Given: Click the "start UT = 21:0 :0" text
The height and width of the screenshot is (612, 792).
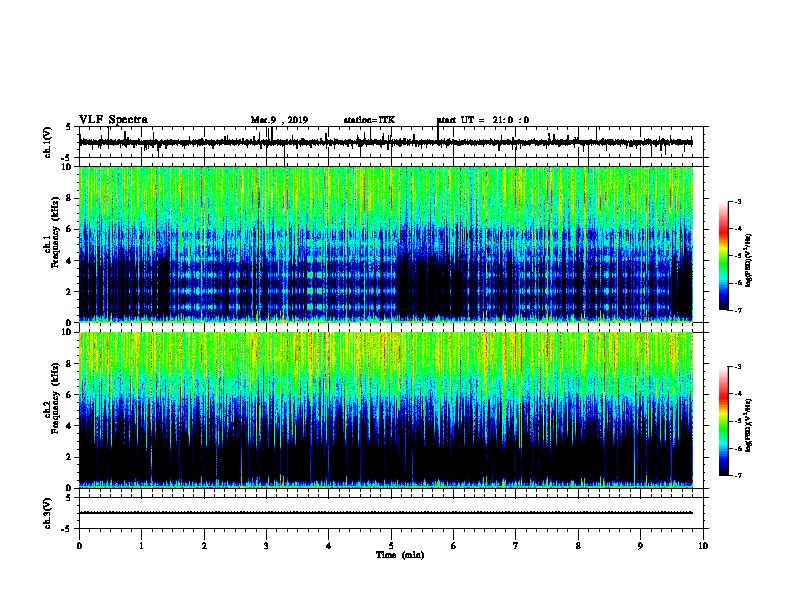Looking at the screenshot, I should coord(483,120).
